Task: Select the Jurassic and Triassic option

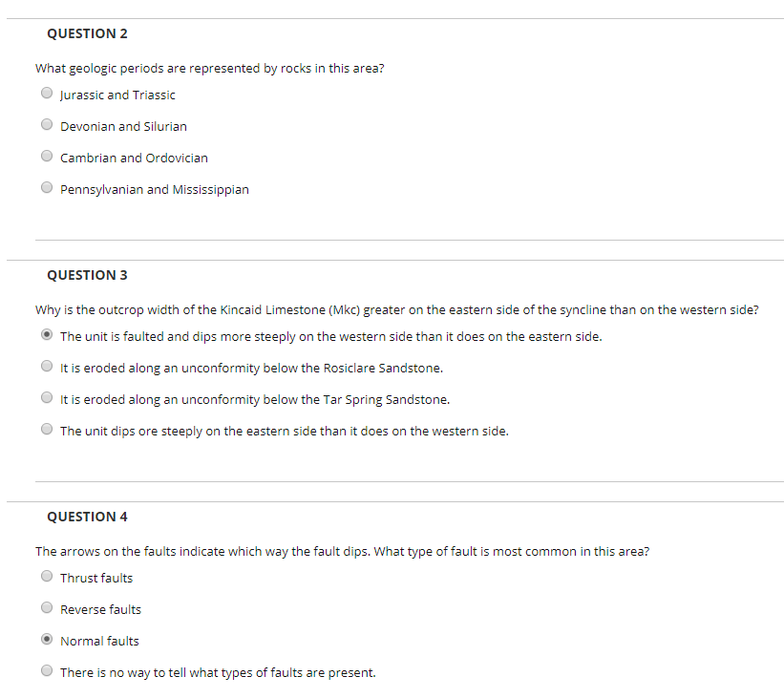Action: (47, 93)
